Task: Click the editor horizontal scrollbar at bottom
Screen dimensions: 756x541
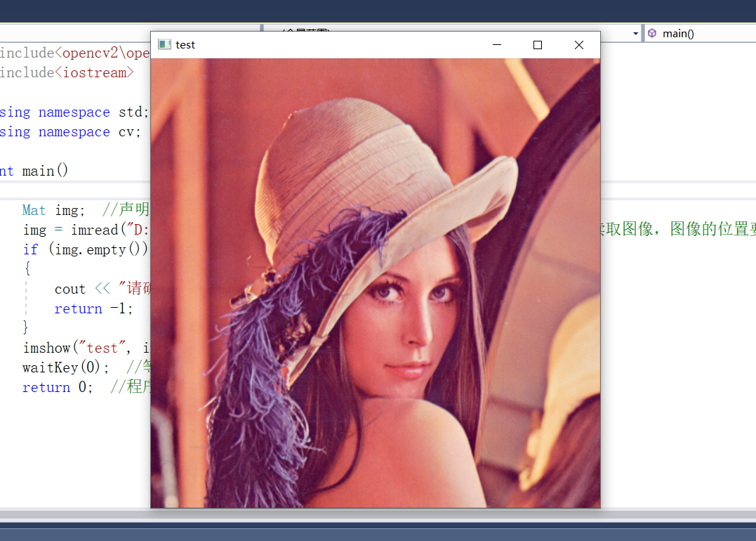Action: click(x=378, y=514)
